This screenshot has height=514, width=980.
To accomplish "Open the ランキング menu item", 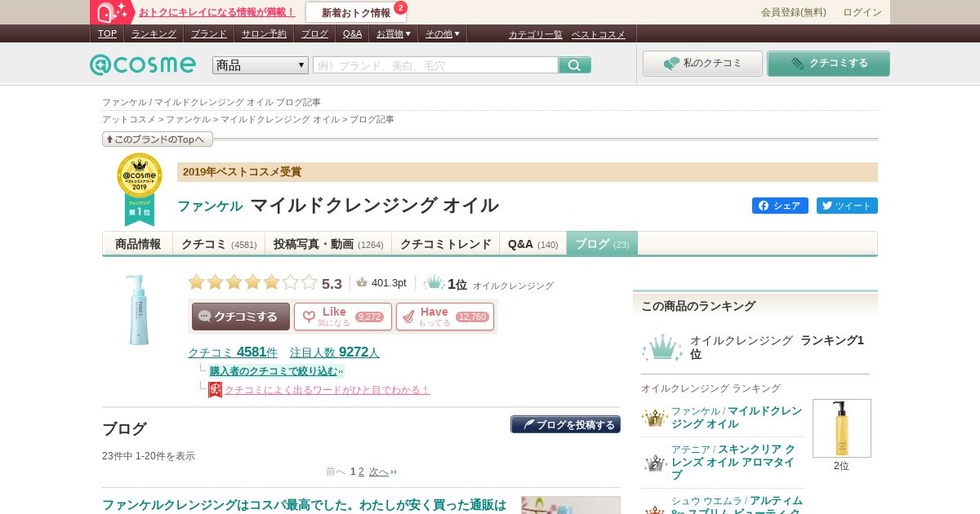I will click(x=154, y=33).
